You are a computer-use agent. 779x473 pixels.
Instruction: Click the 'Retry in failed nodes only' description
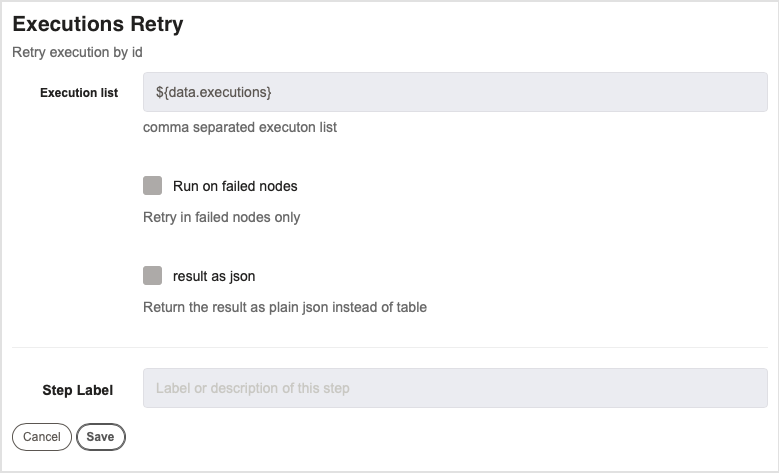click(222, 217)
